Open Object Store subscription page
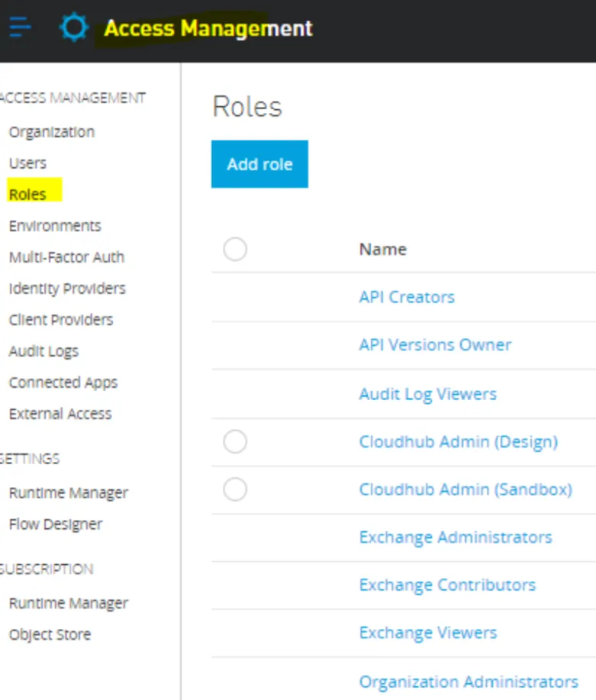 (50, 634)
